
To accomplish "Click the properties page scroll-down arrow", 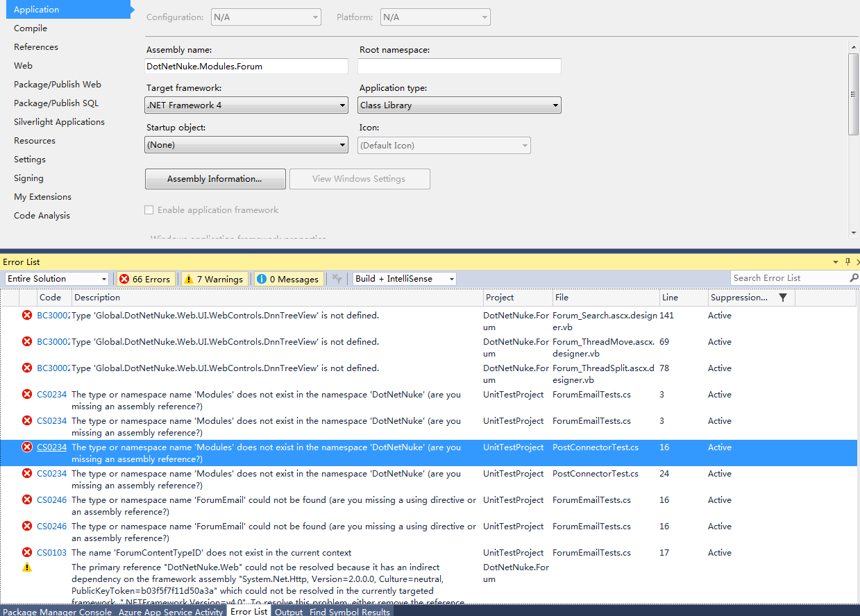I will click(854, 234).
